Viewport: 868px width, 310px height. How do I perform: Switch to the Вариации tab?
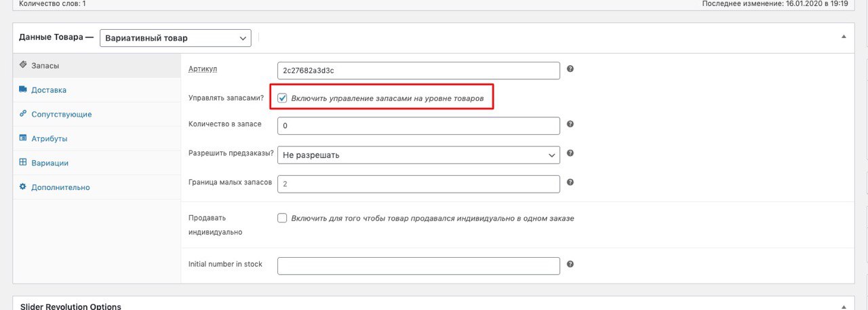pyautogui.click(x=97, y=163)
